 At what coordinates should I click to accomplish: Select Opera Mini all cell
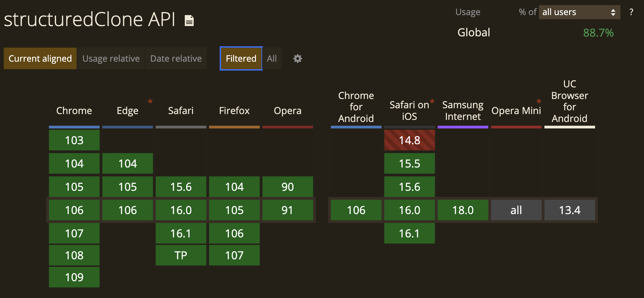[x=516, y=210]
